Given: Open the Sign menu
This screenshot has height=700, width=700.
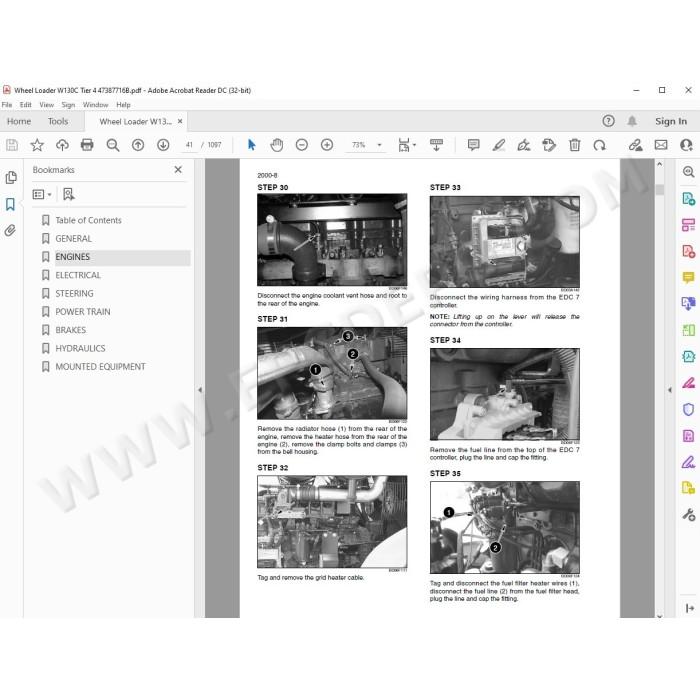Looking at the screenshot, I should pyautogui.click(x=68, y=105).
